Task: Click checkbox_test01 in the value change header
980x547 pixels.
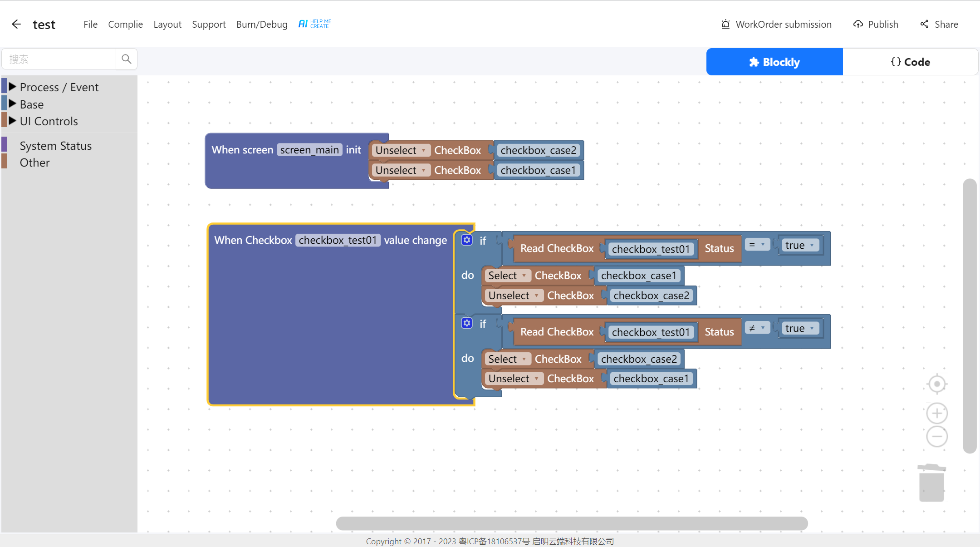Action: pyautogui.click(x=338, y=240)
